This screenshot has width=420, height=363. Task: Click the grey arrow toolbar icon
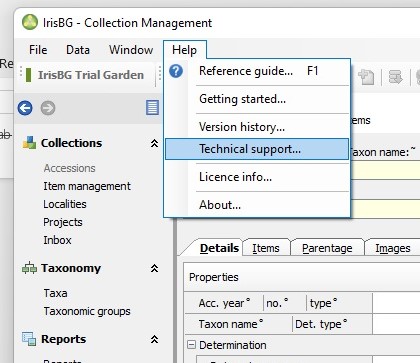tap(395, 77)
